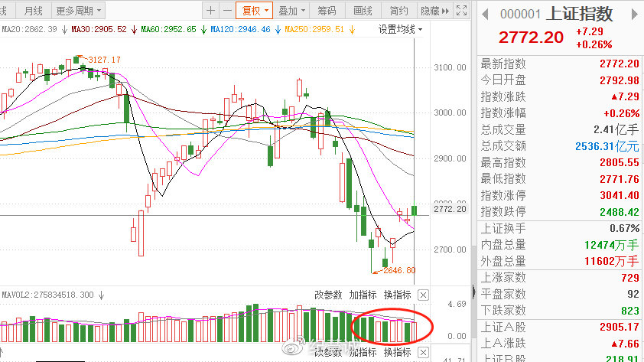The width and height of the screenshot is (644, 362).
Task: Click 上证指数 title name
Action: coord(580,15)
